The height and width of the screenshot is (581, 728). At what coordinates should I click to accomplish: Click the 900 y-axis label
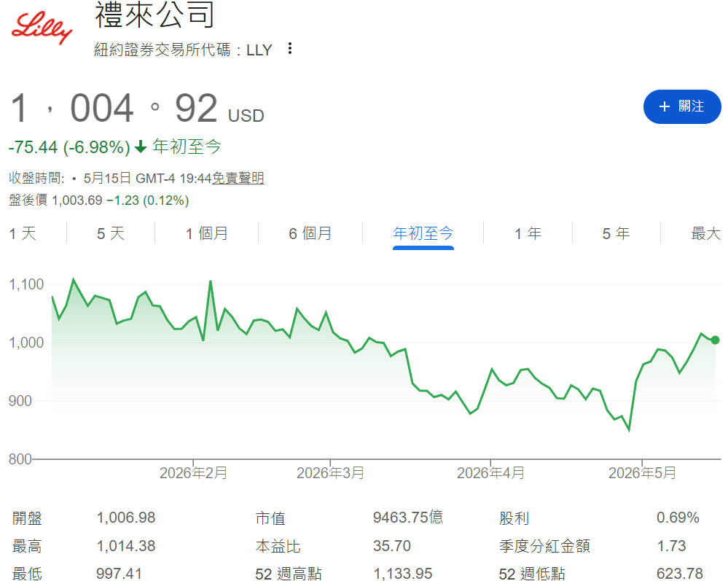(20, 401)
